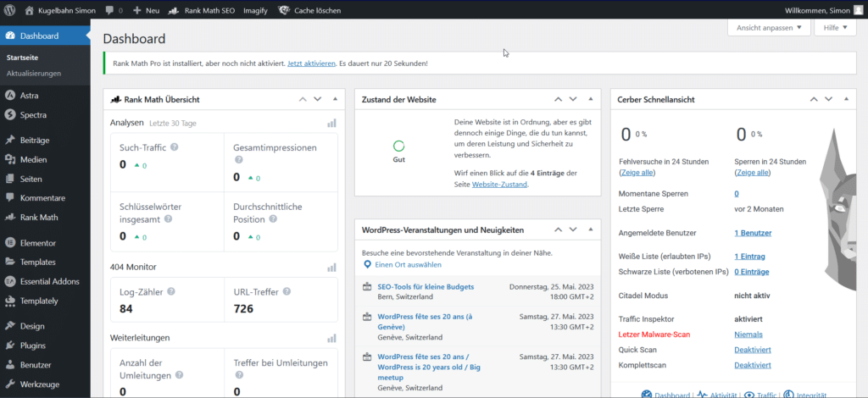The height and width of the screenshot is (398, 868).
Task: Click Zeige alle under Sperren
Action: [x=753, y=173]
